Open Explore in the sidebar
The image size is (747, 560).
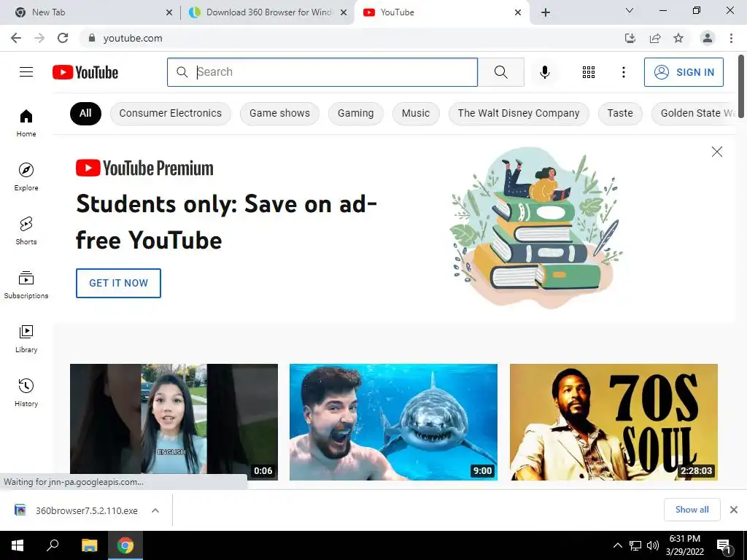coord(26,176)
